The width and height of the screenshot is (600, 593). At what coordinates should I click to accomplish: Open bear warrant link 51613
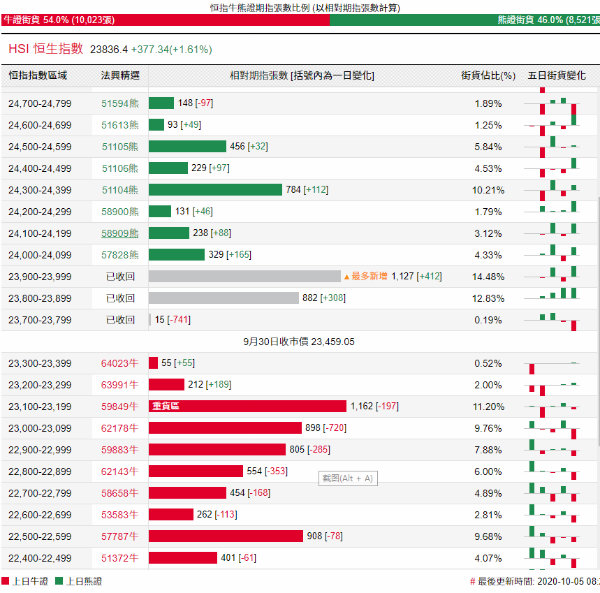[x=120, y=125]
